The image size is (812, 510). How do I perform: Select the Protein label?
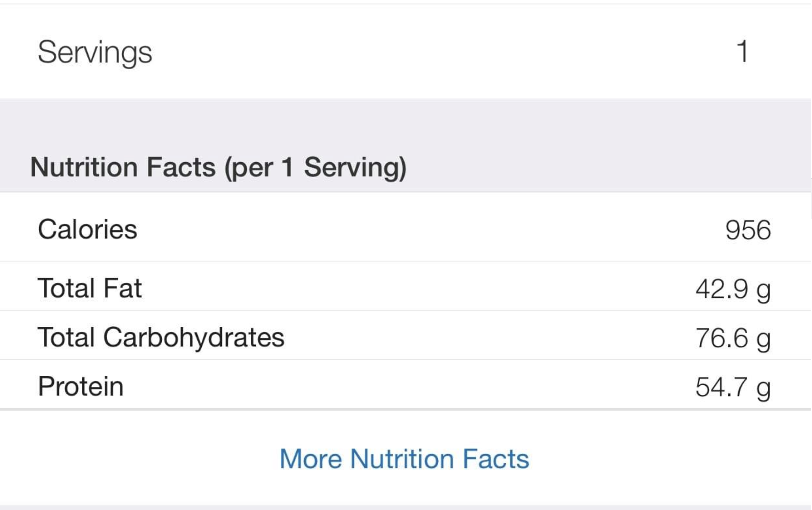click(x=80, y=386)
